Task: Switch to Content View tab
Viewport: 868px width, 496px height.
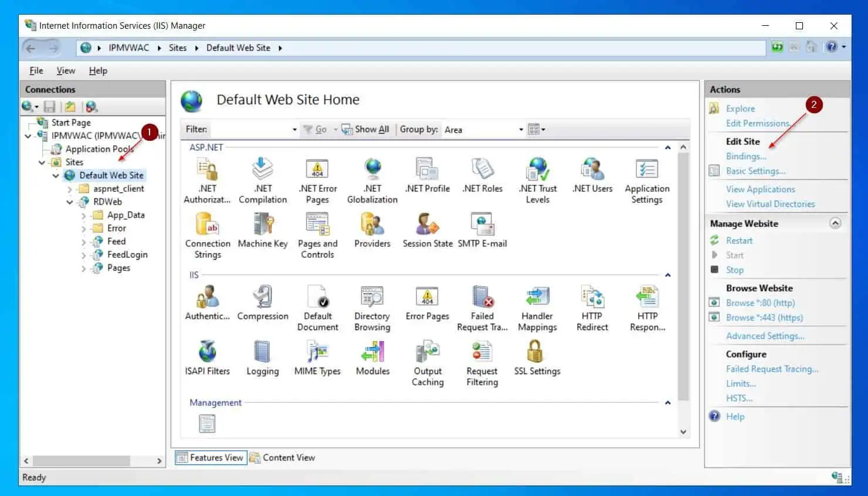Action: pos(282,458)
